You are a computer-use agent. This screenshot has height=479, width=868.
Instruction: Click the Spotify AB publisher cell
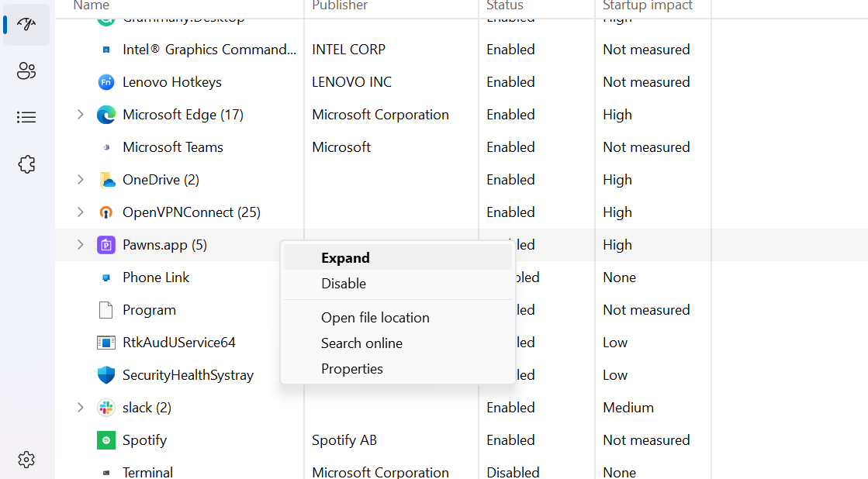tap(344, 441)
